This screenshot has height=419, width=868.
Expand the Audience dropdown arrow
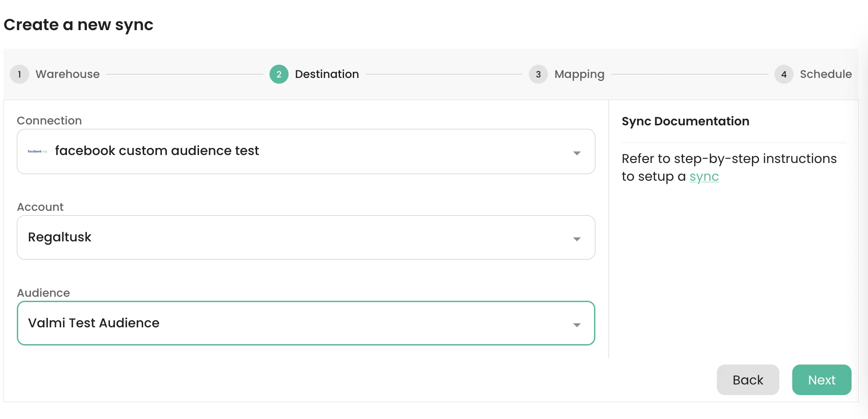point(577,325)
